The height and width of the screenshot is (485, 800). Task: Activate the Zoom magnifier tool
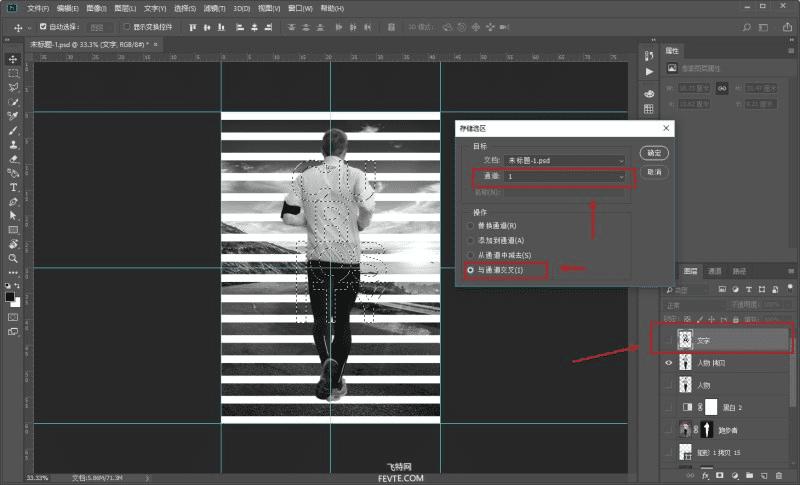(13, 258)
